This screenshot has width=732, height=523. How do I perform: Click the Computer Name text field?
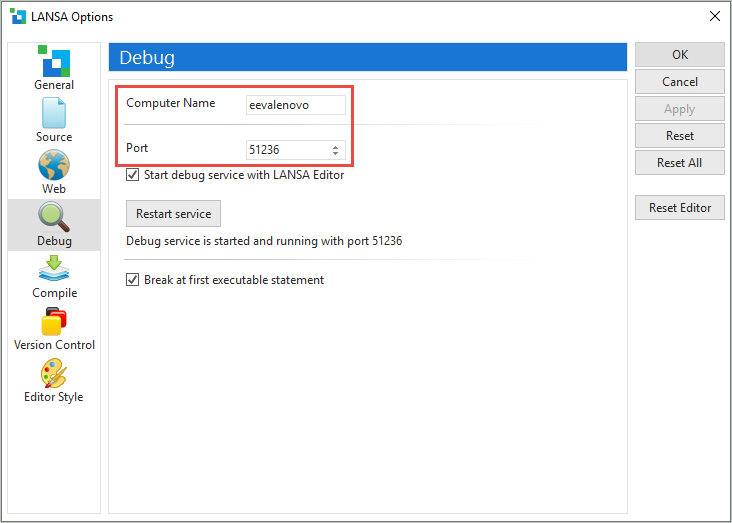(x=296, y=104)
